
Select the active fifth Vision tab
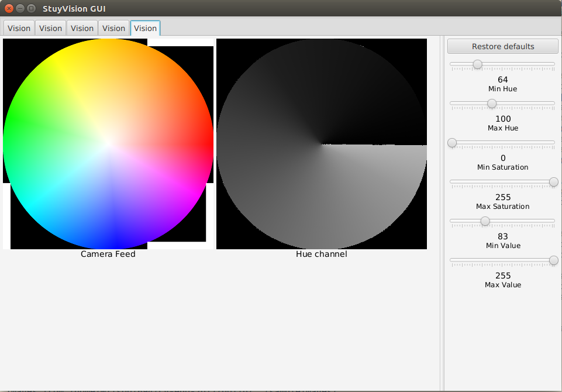[145, 28]
